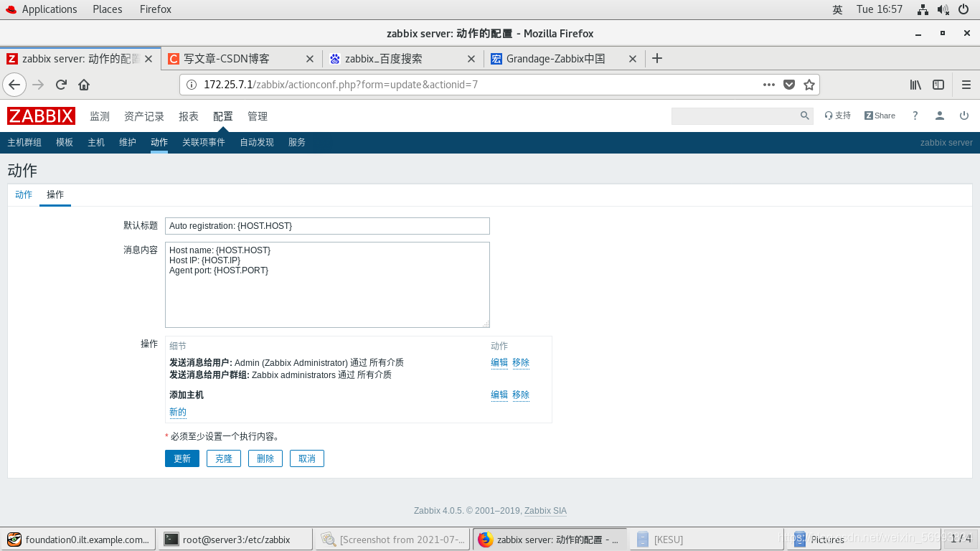Open the 报表 top menu

click(189, 116)
